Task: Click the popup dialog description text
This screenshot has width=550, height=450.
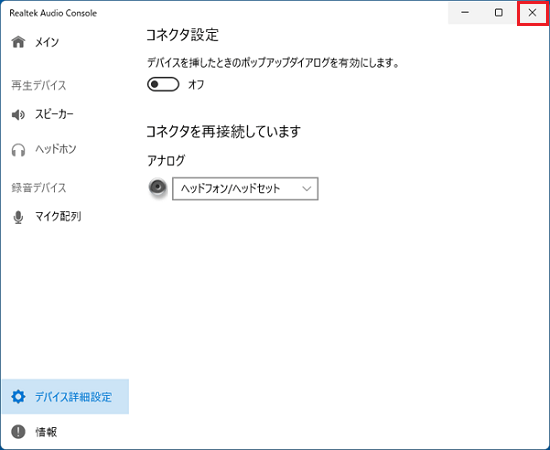Action: [273, 63]
